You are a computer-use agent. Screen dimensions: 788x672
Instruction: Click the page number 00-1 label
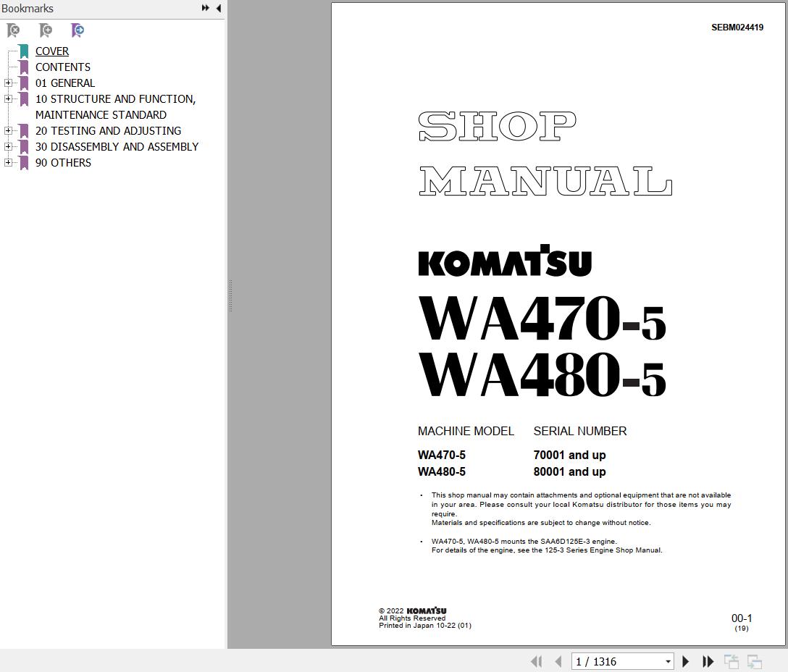pyautogui.click(x=741, y=618)
